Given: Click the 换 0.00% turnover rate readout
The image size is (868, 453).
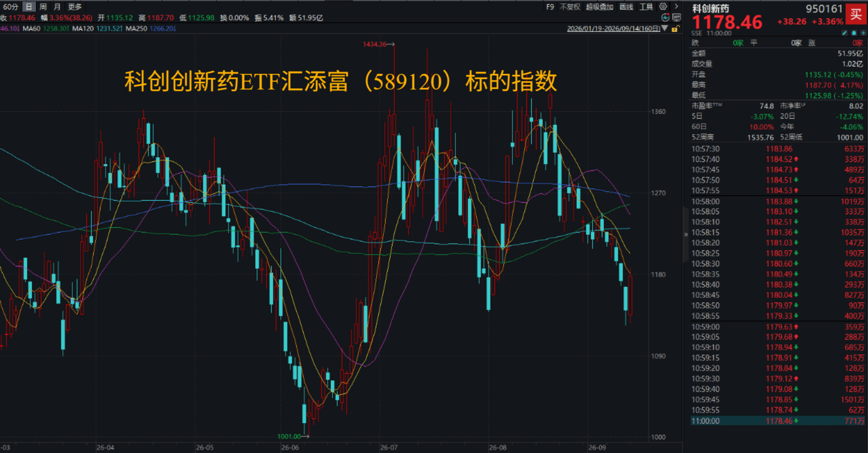Looking at the screenshot, I should [234, 18].
